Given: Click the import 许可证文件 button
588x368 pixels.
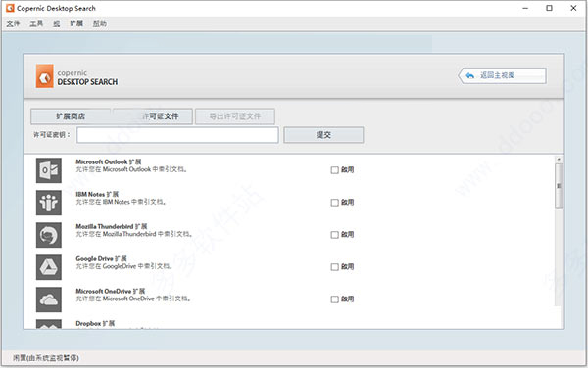Looking at the screenshot, I should (153, 116).
